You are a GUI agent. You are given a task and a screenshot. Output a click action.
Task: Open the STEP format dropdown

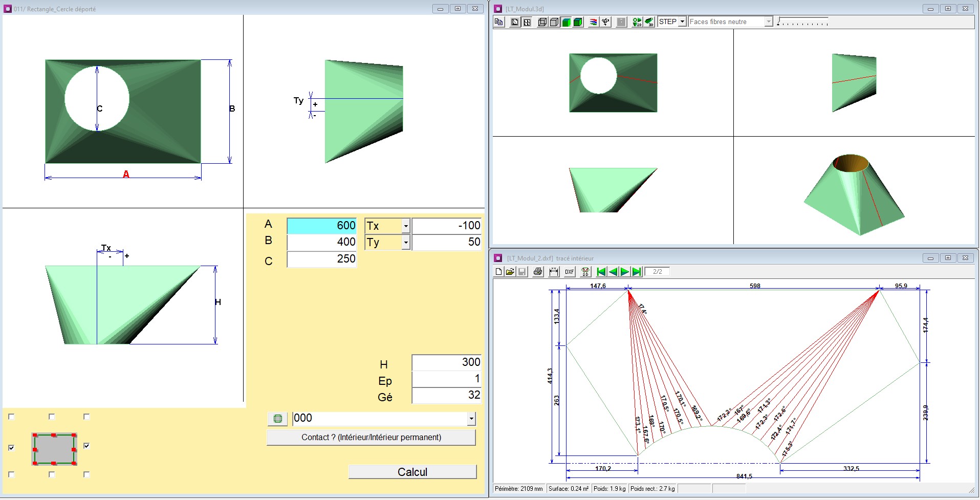tap(682, 21)
